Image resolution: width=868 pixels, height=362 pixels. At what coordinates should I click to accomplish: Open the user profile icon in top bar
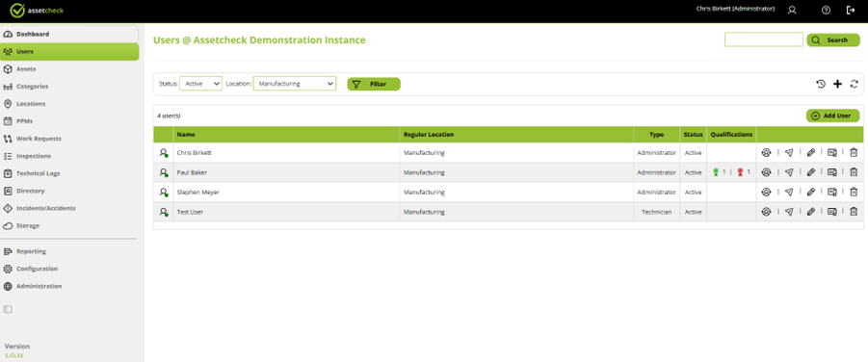(792, 10)
